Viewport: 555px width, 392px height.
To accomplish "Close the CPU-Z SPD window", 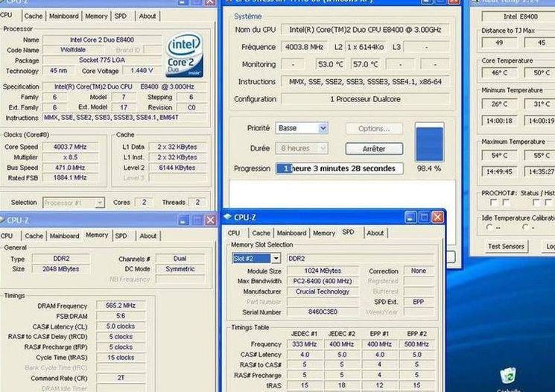I will coord(437,218).
